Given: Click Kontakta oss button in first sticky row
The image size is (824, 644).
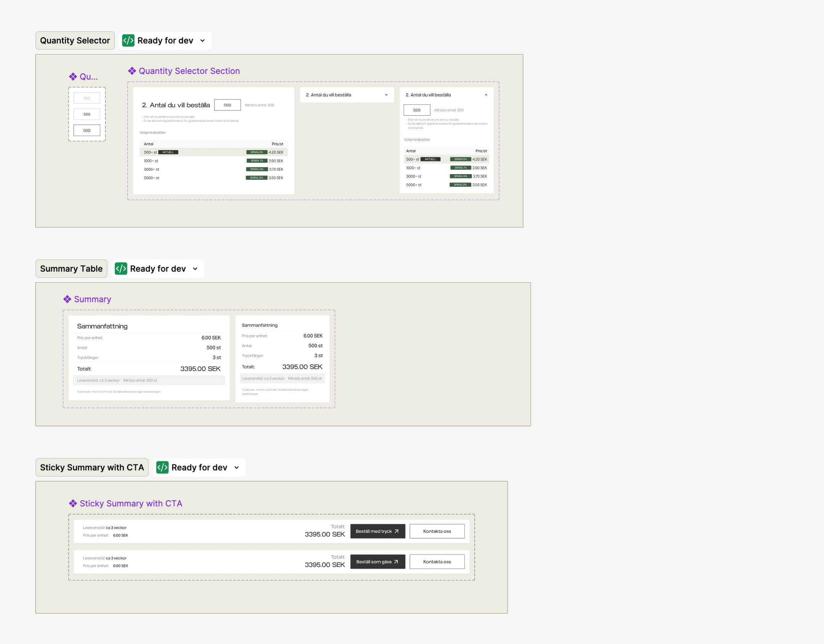Looking at the screenshot, I should point(437,531).
